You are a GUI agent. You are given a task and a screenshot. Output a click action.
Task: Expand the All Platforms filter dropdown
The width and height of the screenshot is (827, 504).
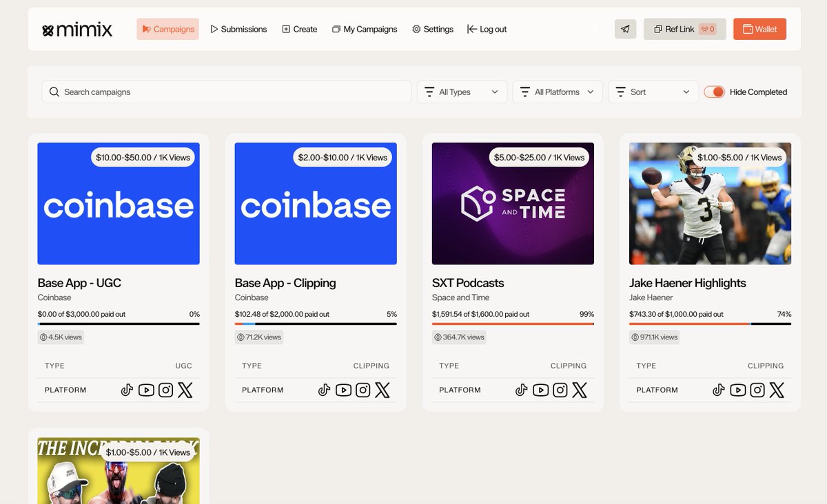558,92
